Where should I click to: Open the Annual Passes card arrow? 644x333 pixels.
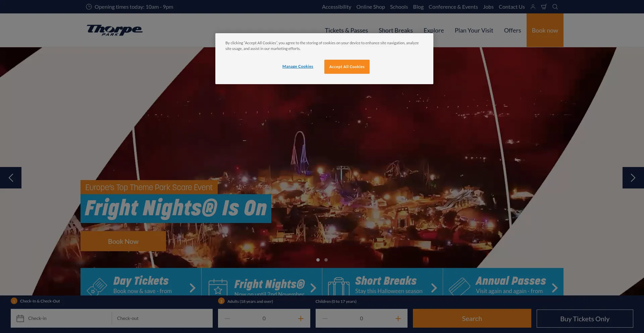[x=555, y=288]
